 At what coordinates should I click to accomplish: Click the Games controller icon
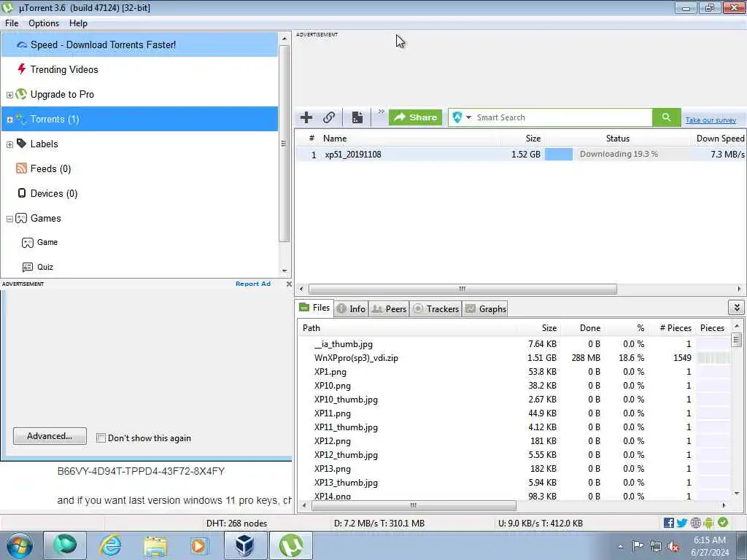(x=21, y=218)
